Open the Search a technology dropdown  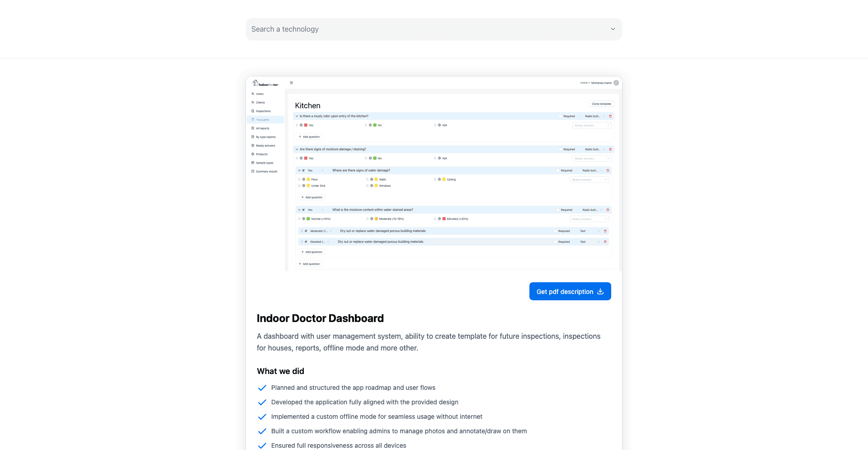434,29
